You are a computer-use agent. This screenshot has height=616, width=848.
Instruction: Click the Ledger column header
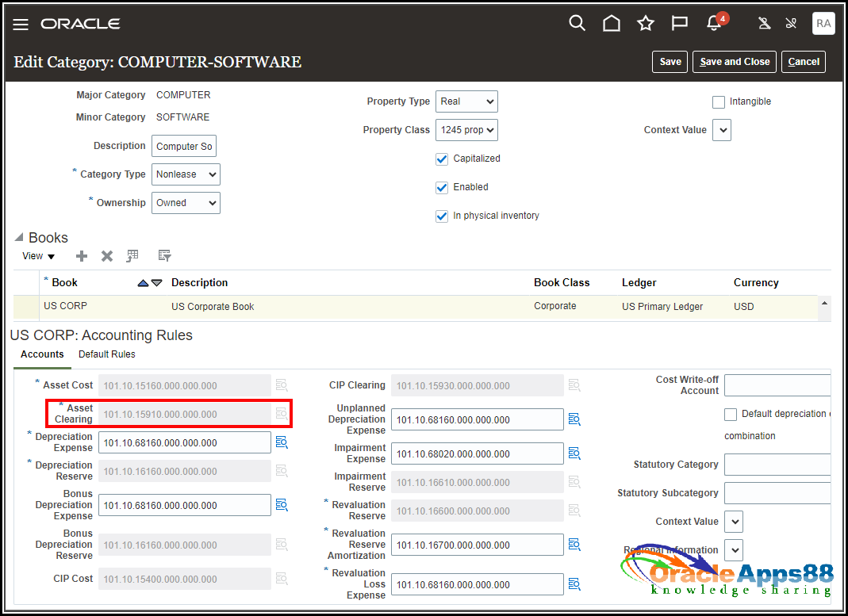point(639,282)
